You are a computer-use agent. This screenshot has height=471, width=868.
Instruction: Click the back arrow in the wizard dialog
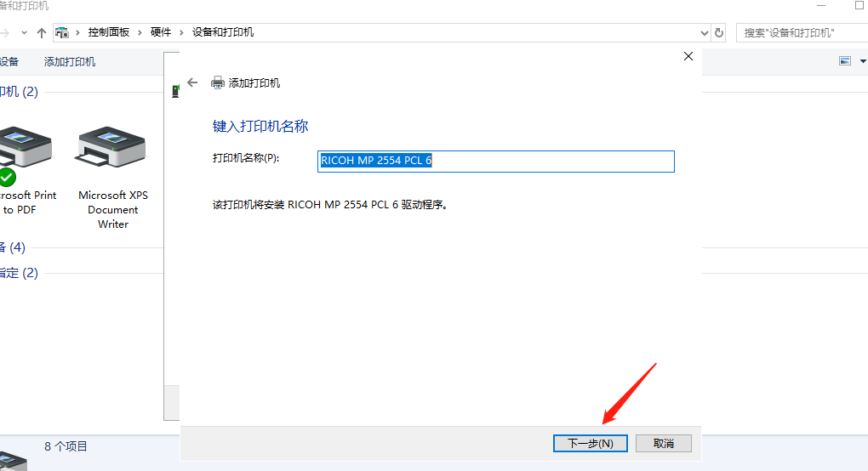coord(192,82)
